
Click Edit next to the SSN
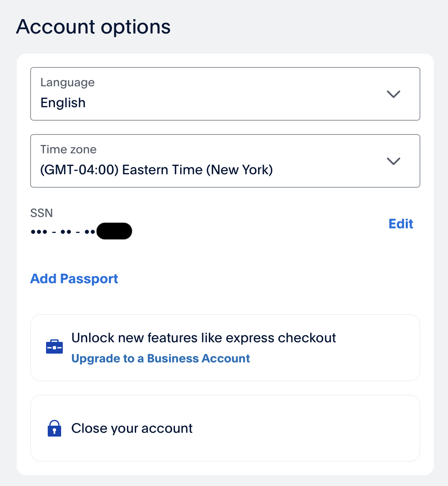tap(401, 224)
